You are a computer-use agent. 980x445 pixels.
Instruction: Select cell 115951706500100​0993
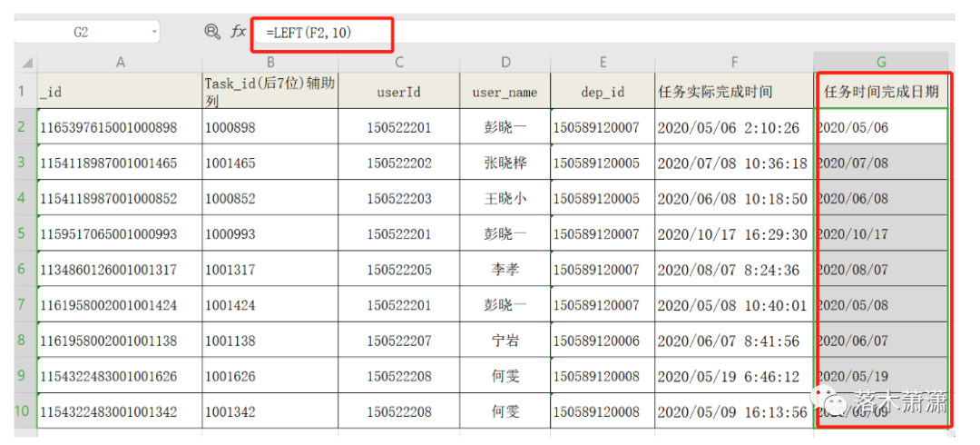pyautogui.click(x=120, y=234)
